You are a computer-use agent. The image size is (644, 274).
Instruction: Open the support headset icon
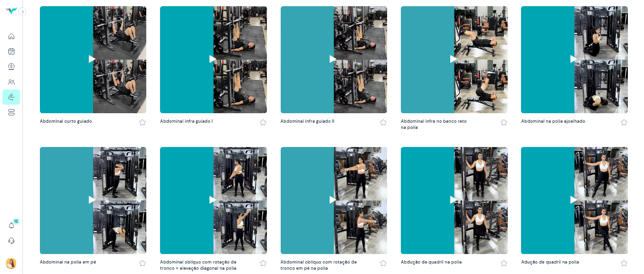click(x=11, y=241)
